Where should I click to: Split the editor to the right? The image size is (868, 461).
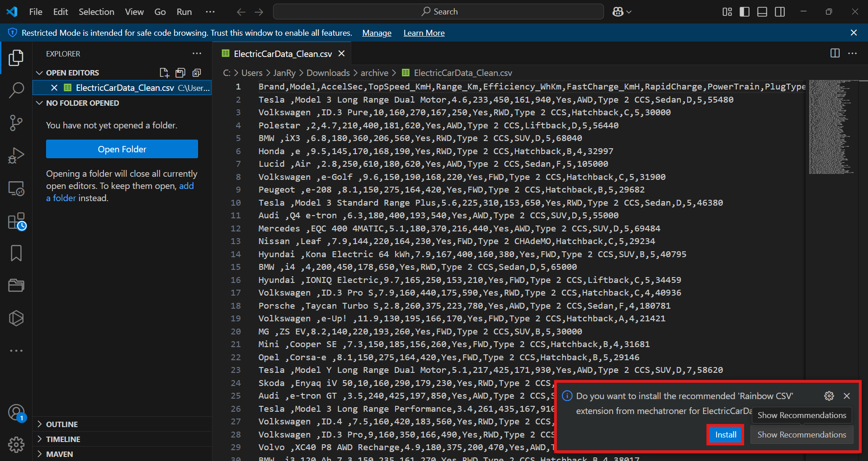click(x=835, y=53)
